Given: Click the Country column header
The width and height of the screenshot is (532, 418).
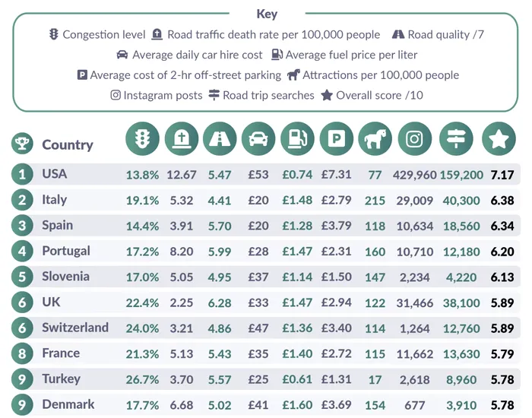Looking at the screenshot, I should pos(68,144).
